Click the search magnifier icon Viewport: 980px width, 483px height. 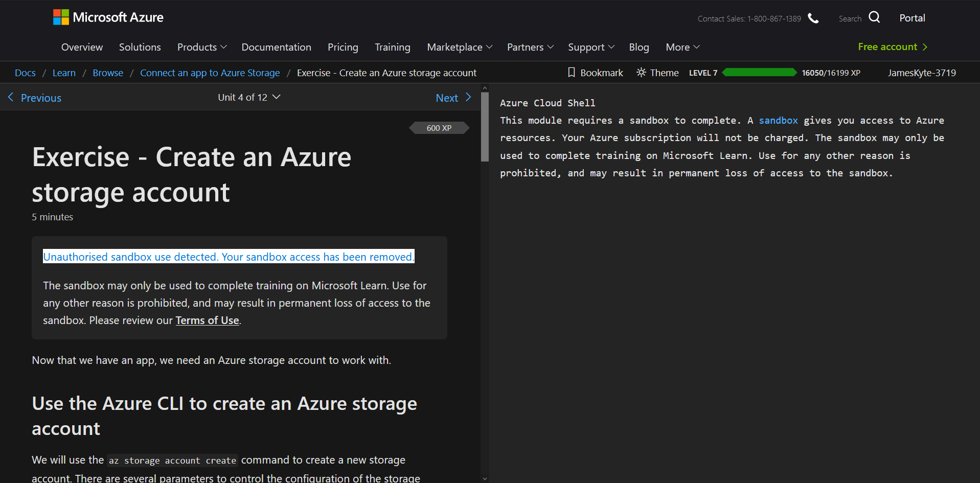click(875, 17)
